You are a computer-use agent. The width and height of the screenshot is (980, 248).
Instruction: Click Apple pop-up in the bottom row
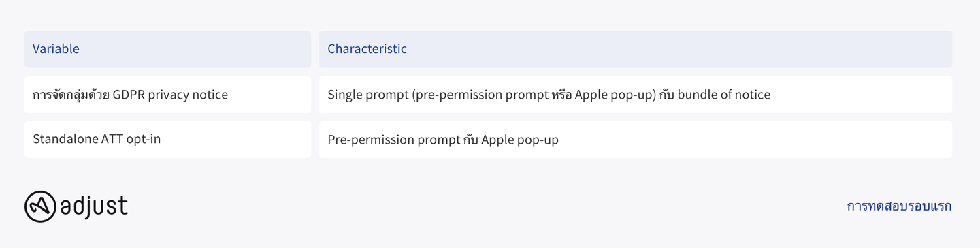point(520,140)
